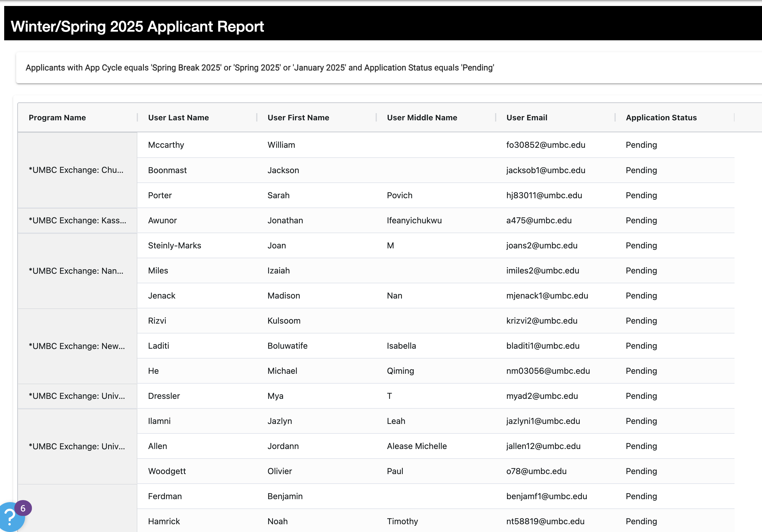This screenshot has width=762, height=532.
Task: Sort the table by Program Name column
Action: coord(57,118)
